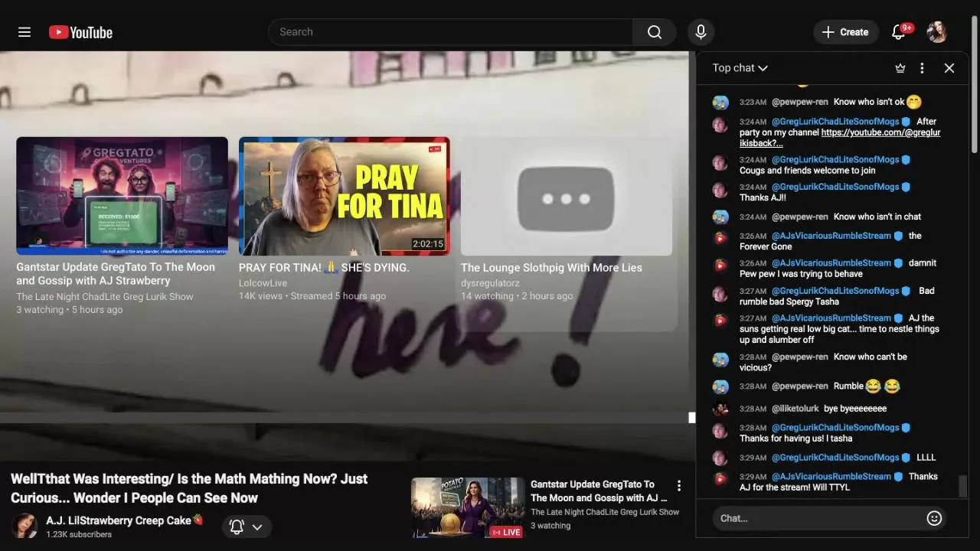
Task: Click 'Cougs and friends welcome to join' message
Action: pyautogui.click(x=807, y=171)
